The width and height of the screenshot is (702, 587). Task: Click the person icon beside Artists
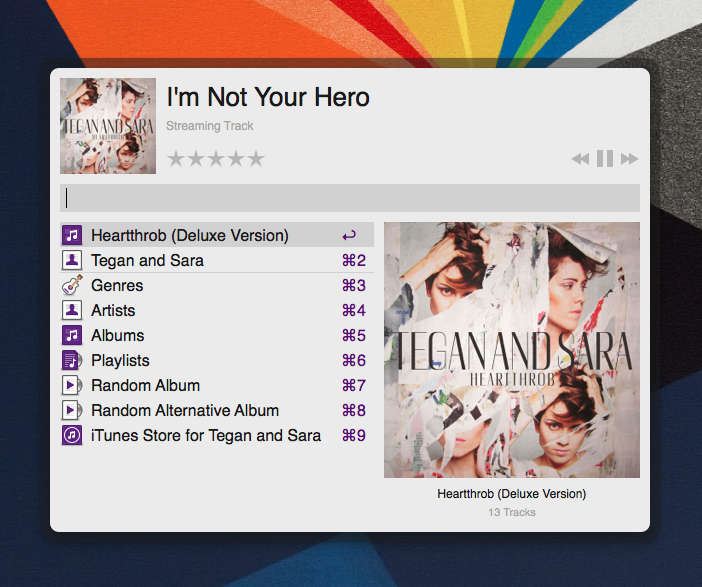72,310
